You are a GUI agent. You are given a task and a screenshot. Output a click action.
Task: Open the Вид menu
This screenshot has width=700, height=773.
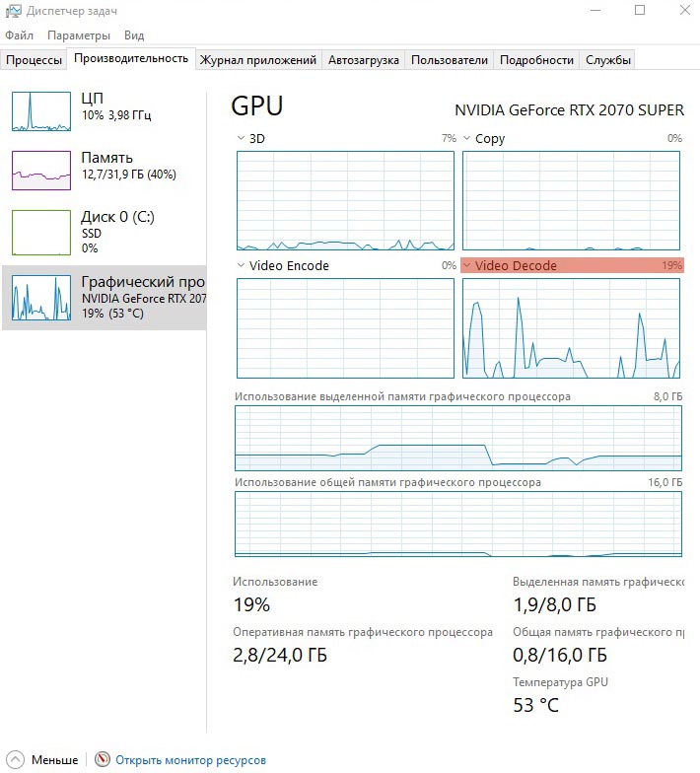point(134,35)
